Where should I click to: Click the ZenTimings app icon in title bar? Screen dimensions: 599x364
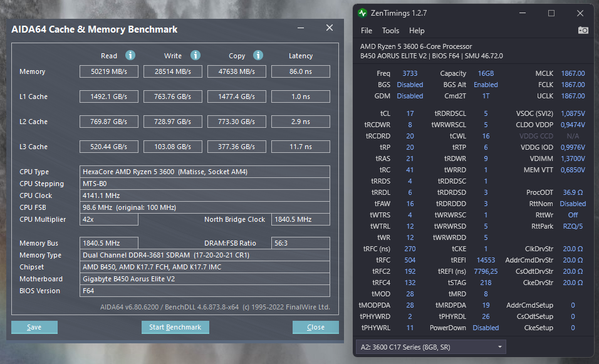[362, 13]
